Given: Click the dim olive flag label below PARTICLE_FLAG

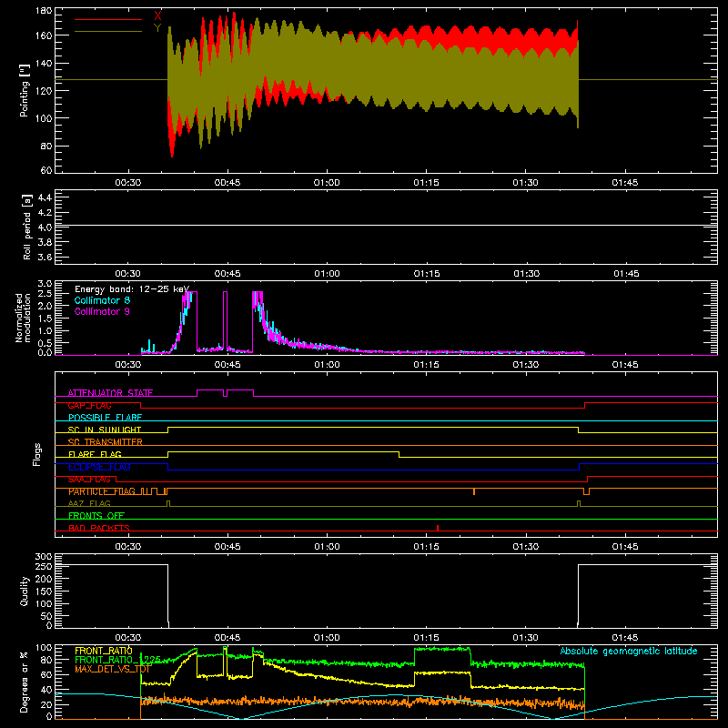Looking at the screenshot, I should pos(89,503).
